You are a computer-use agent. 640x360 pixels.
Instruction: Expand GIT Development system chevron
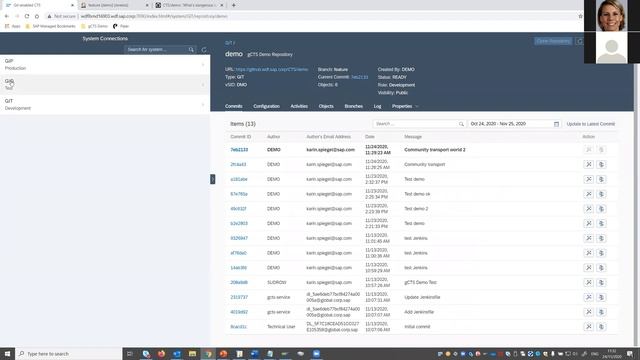coord(203,104)
